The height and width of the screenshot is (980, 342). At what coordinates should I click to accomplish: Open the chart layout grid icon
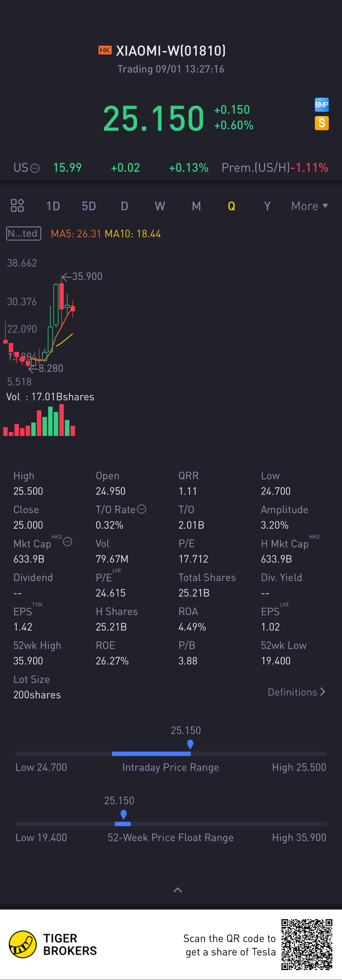tap(17, 205)
